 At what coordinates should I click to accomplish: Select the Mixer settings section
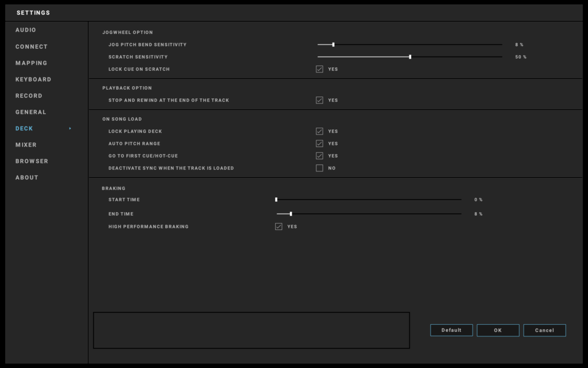26,145
